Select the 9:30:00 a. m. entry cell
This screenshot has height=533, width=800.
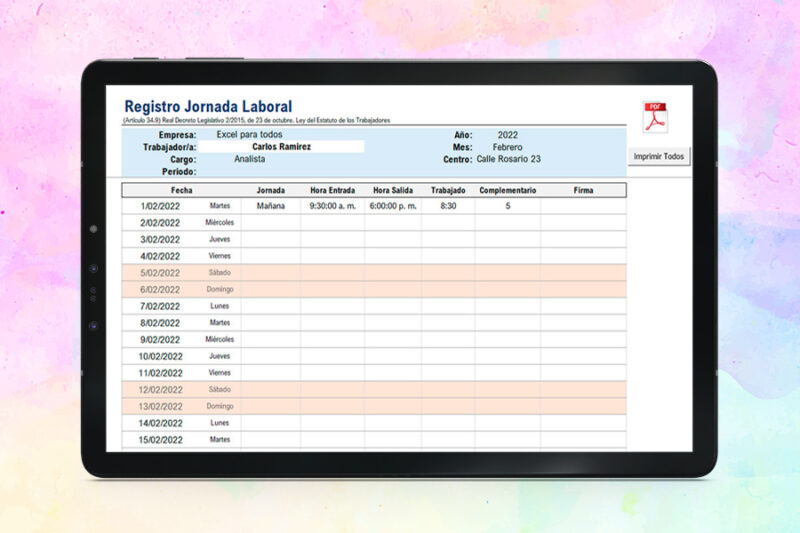coord(333,206)
